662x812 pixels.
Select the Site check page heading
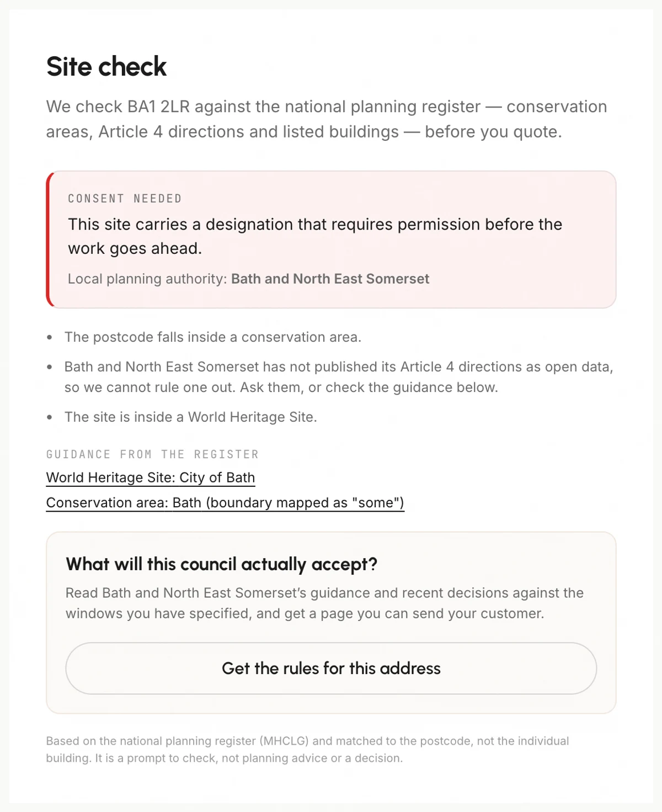click(x=106, y=67)
